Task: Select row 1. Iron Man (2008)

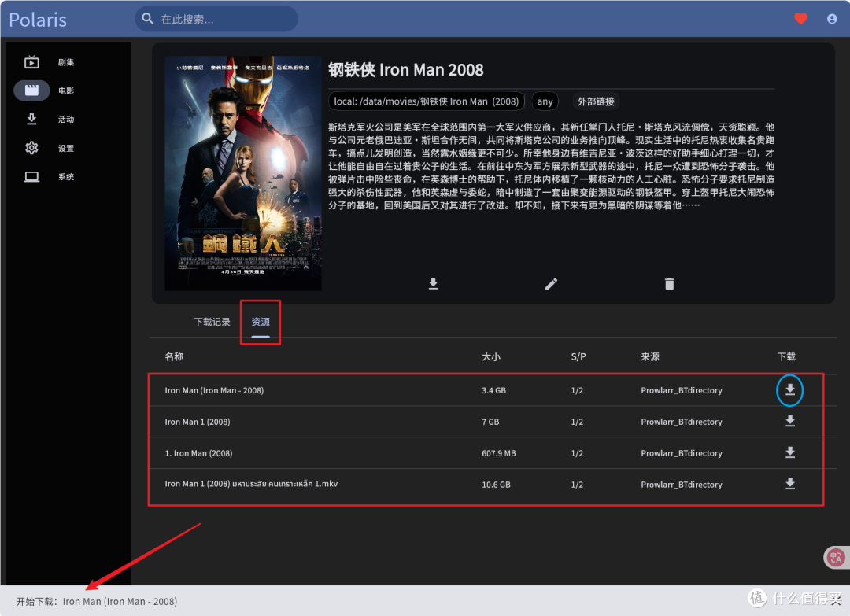Action: 493,453
